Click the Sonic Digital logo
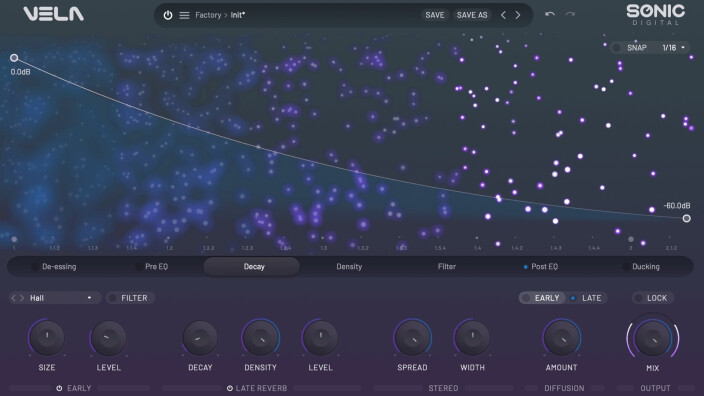This screenshot has width=704, height=396. (x=656, y=15)
